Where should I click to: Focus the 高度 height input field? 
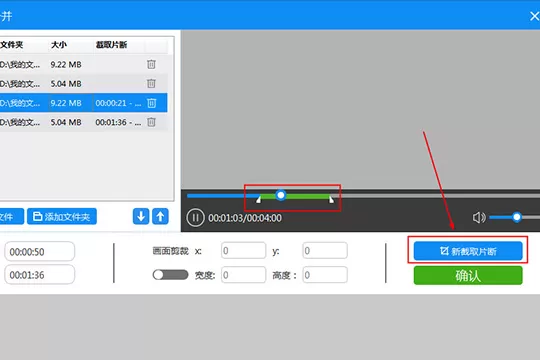coord(325,275)
